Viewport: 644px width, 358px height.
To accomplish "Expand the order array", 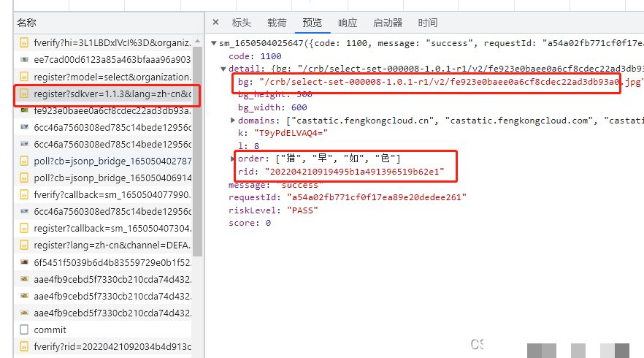I will [233, 159].
